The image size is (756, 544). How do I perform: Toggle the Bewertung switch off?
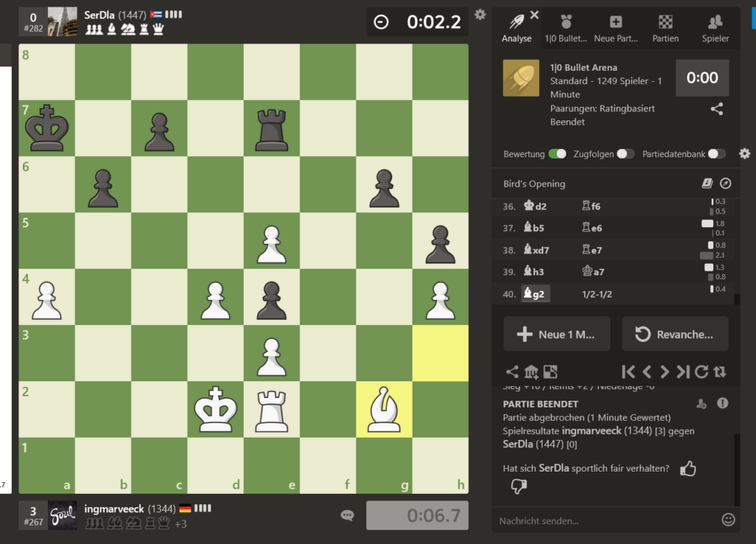click(x=557, y=154)
